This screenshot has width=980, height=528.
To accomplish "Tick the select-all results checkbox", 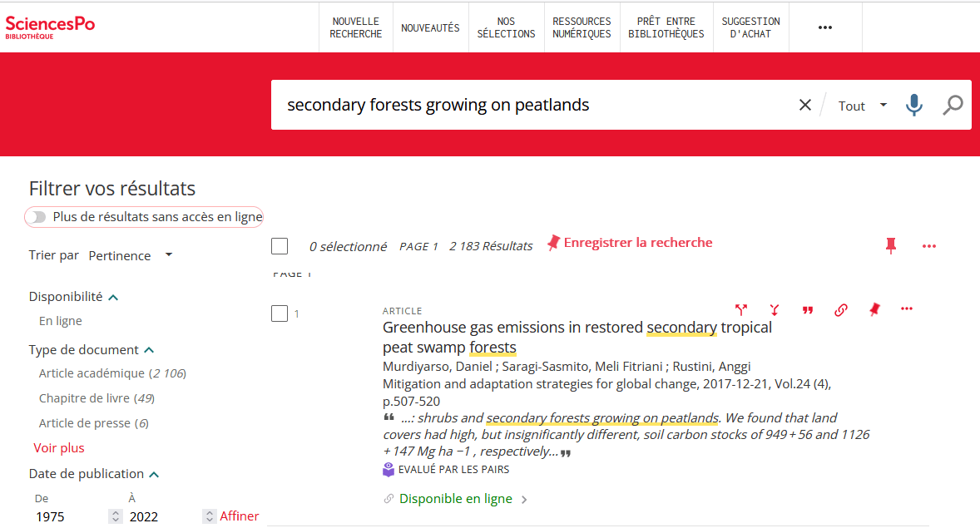I will [280, 246].
